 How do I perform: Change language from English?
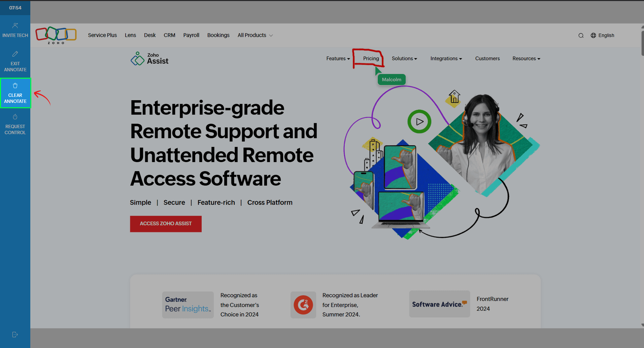tap(602, 36)
